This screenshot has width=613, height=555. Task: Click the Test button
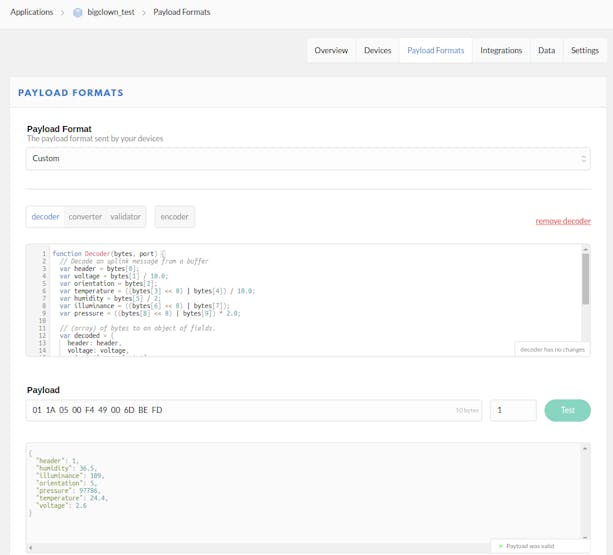[568, 410]
